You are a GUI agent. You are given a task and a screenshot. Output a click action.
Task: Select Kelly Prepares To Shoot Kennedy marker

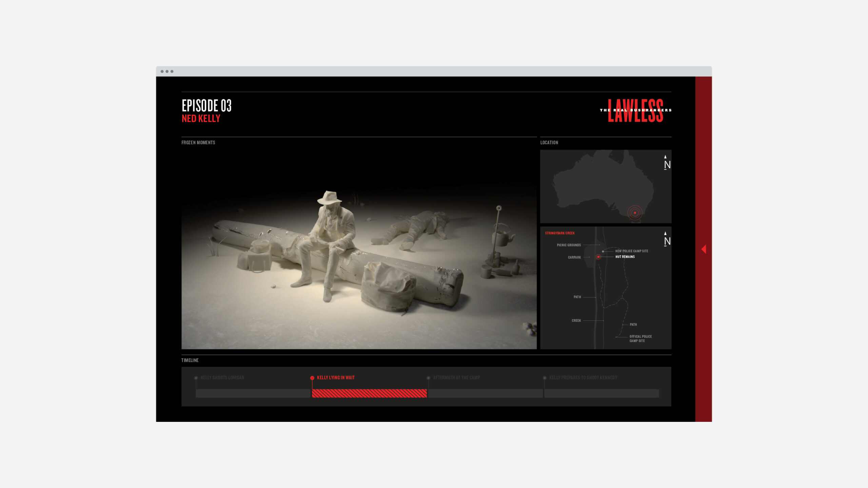[x=545, y=378]
